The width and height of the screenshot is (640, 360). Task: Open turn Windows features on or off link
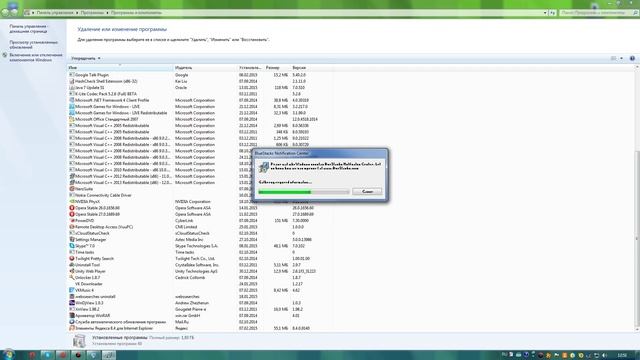pos(36,57)
